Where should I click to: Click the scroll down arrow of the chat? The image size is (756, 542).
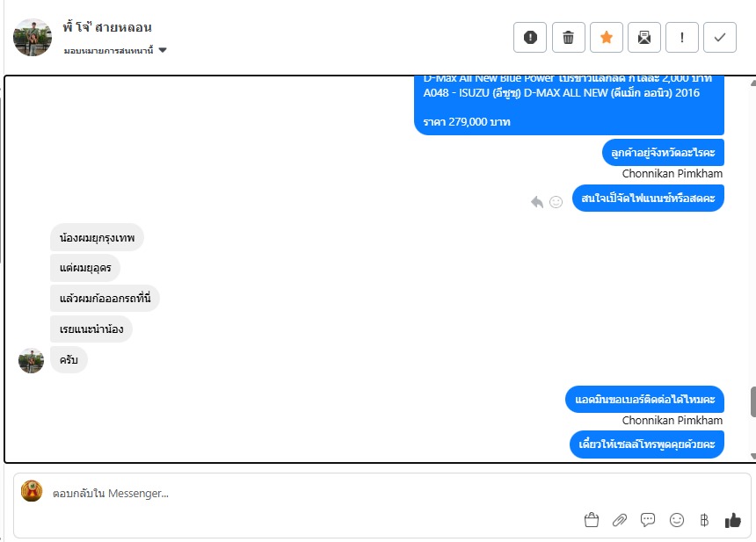753,456
